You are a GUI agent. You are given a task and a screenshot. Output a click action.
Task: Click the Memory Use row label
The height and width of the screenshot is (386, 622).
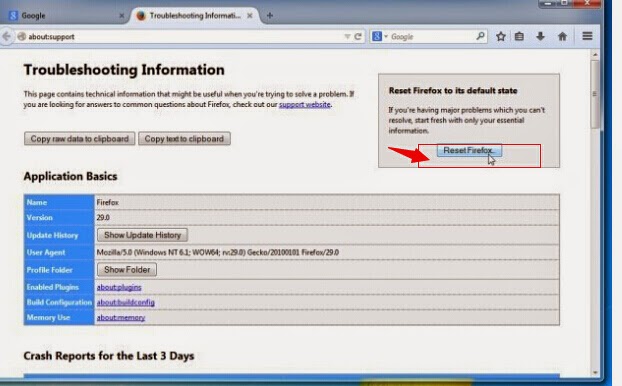(x=48, y=317)
